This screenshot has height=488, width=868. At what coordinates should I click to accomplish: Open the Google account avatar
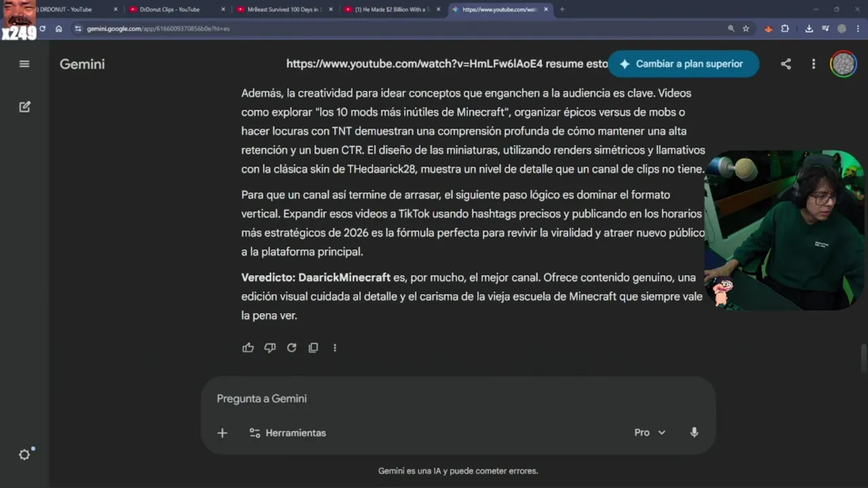tap(843, 64)
